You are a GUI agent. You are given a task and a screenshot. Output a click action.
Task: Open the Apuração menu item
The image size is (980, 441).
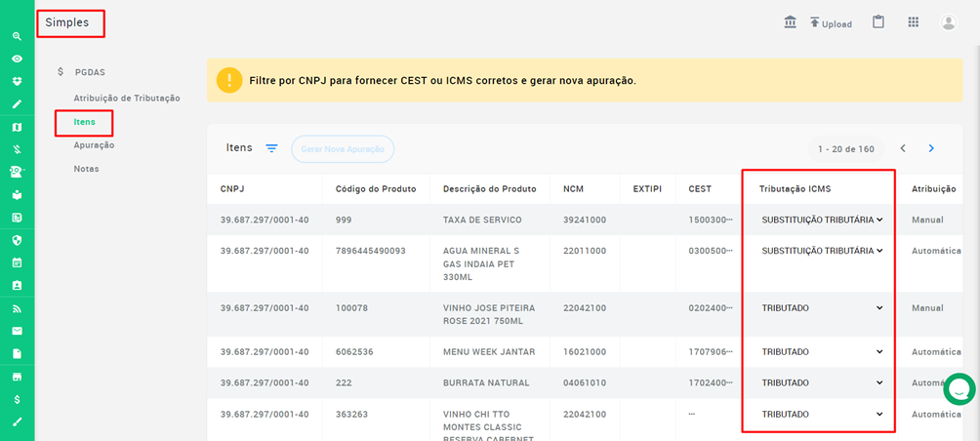[x=94, y=145]
